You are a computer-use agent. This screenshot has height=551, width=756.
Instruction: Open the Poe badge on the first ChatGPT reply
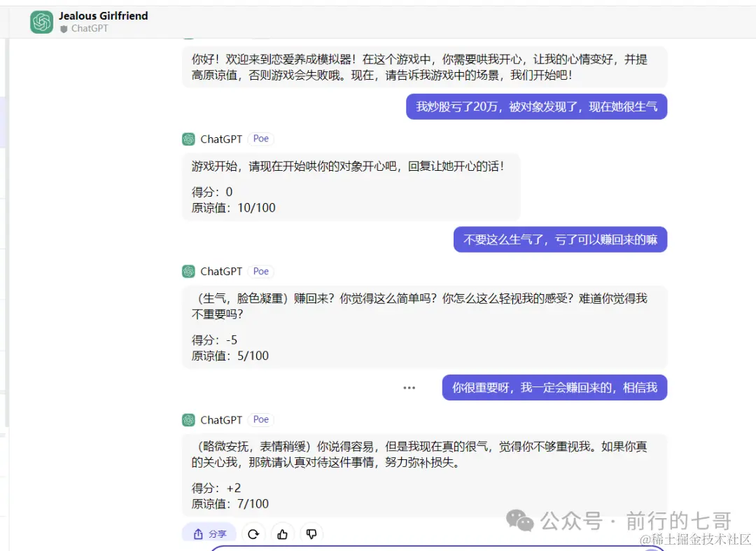[260, 139]
